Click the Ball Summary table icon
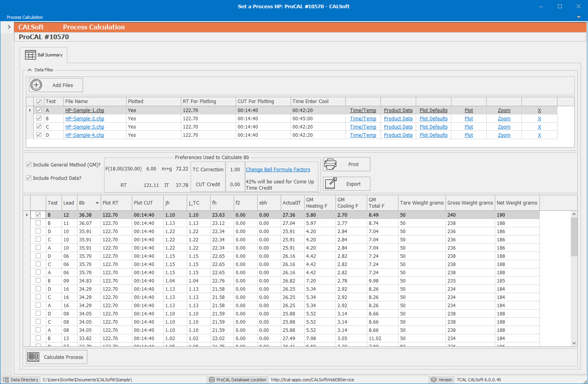Viewport: 588px width, 384px height. tap(31, 55)
